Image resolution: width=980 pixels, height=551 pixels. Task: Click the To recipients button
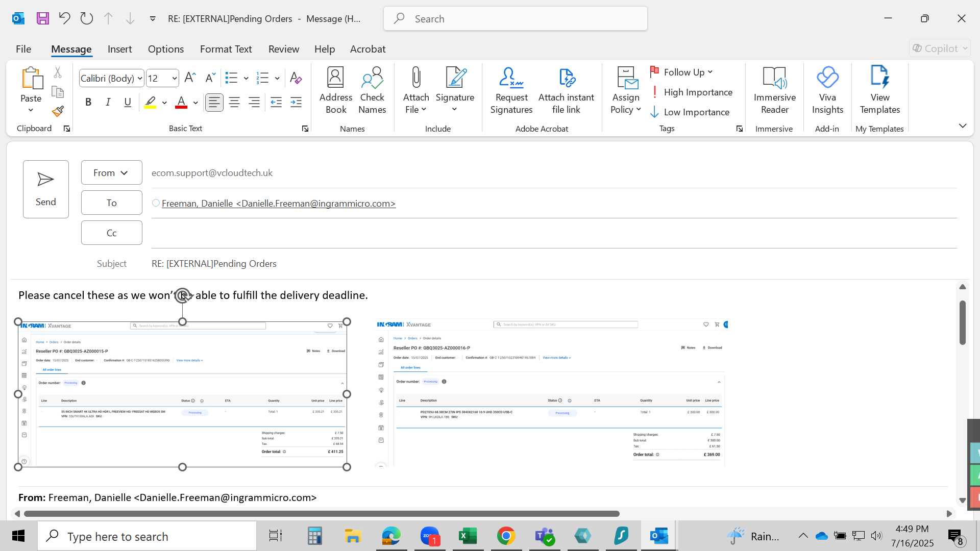click(x=111, y=203)
